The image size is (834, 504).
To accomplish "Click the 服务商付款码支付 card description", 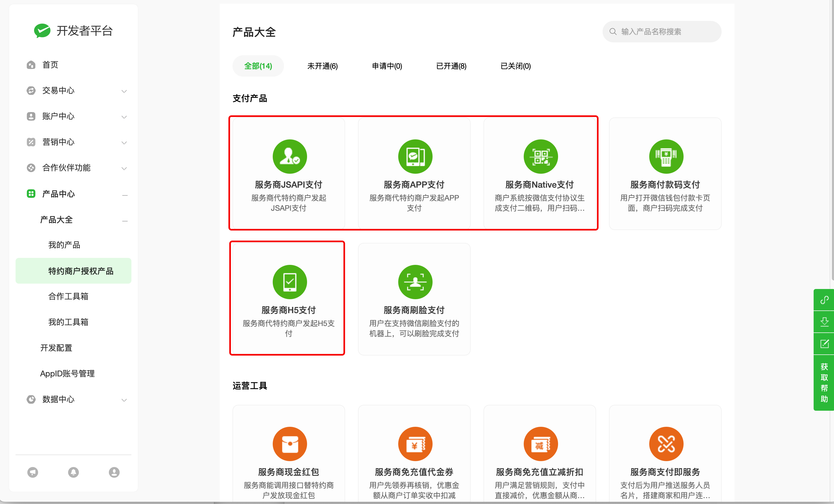I will (x=665, y=203).
